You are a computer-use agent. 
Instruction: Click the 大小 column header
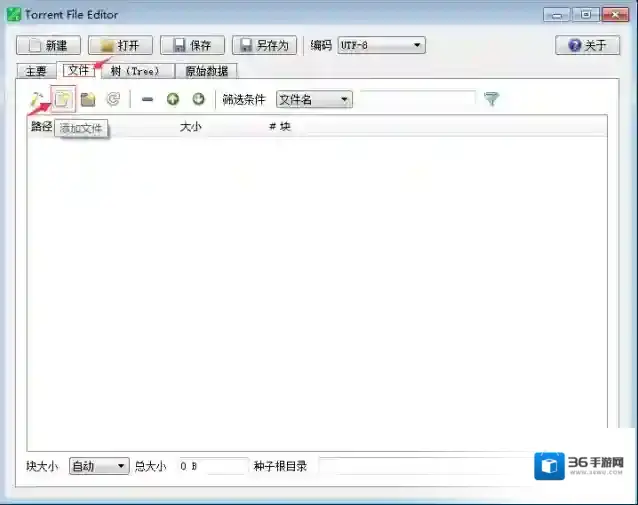[190, 127]
